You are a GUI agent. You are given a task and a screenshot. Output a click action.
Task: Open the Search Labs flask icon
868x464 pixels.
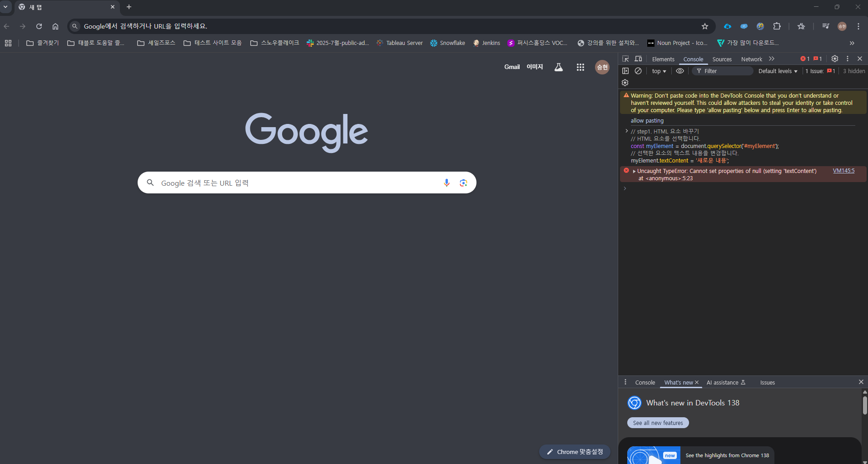point(559,67)
